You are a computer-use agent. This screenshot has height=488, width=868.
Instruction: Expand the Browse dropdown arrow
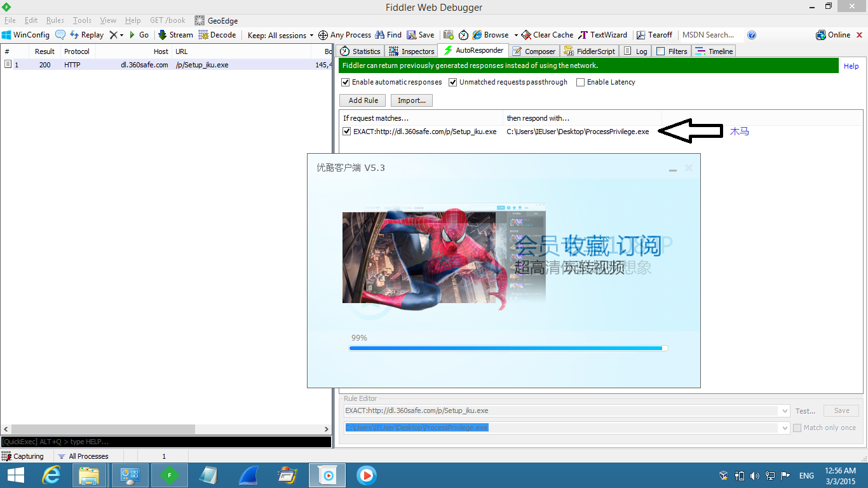(516, 35)
